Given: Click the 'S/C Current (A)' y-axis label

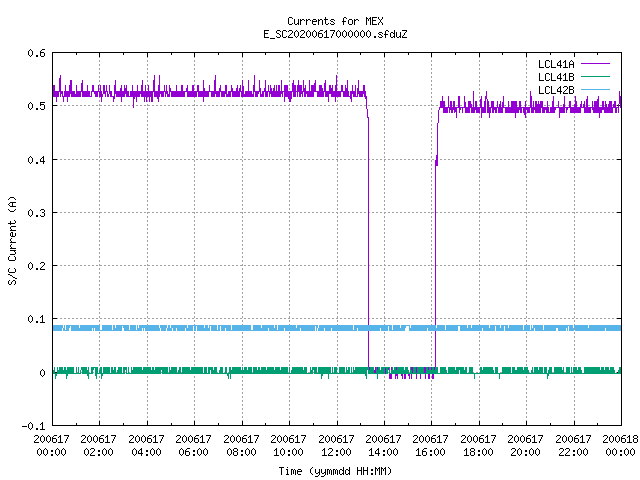Looking at the screenshot, I should coord(12,241).
